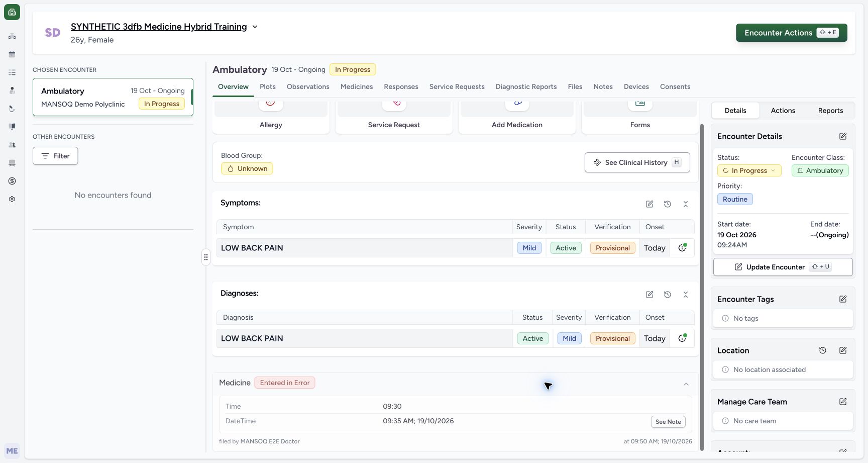Click the See Clinical History button
The image size is (868, 463).
point(637,162)
